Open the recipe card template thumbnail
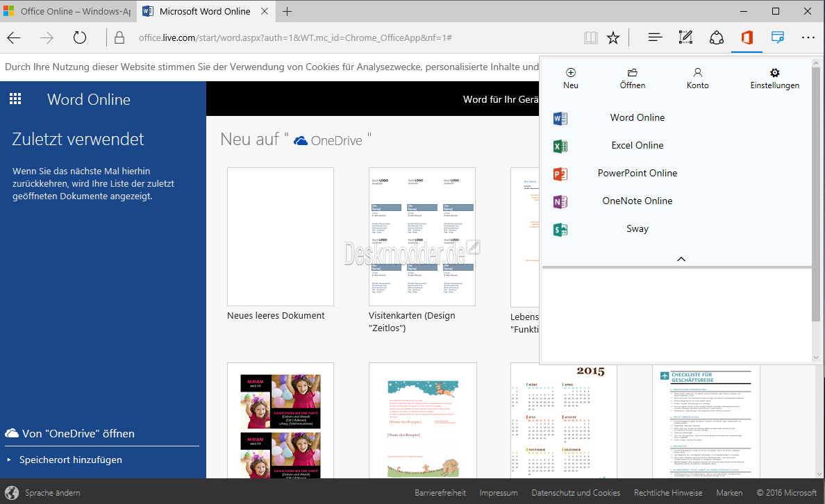The width and height of the screenshot is (825, 504). click(422, 421)
